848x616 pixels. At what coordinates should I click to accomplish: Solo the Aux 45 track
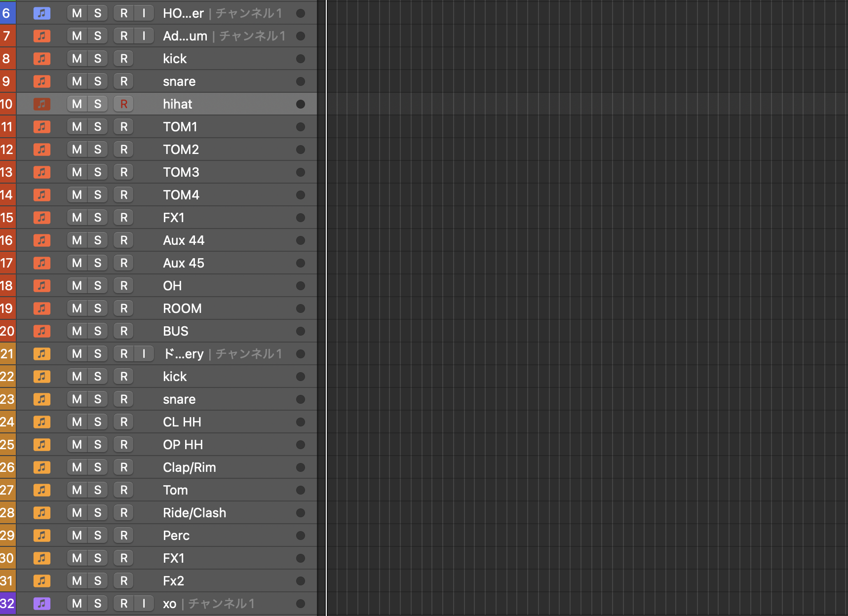(98, 263)
